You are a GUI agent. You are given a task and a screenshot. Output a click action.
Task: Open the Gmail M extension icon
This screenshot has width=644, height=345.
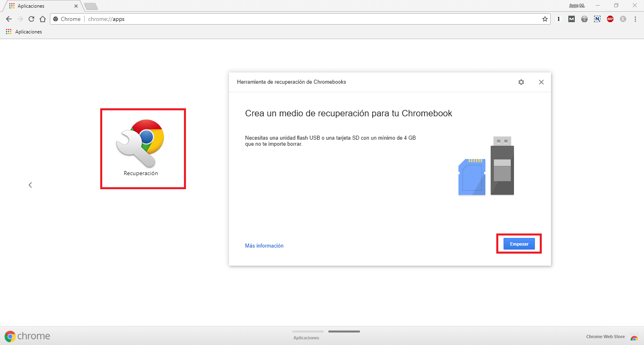572,19
